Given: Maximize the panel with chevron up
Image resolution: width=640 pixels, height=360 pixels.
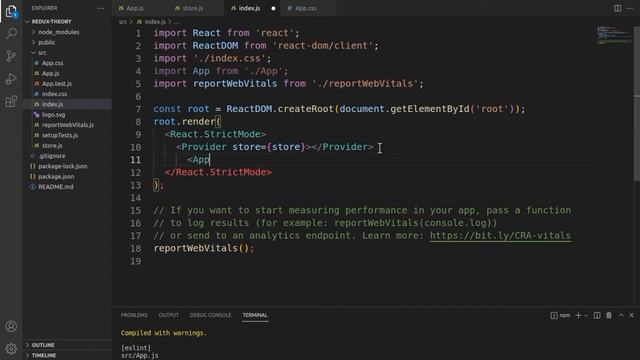Looking at the screenshot, I should point(621,315).
